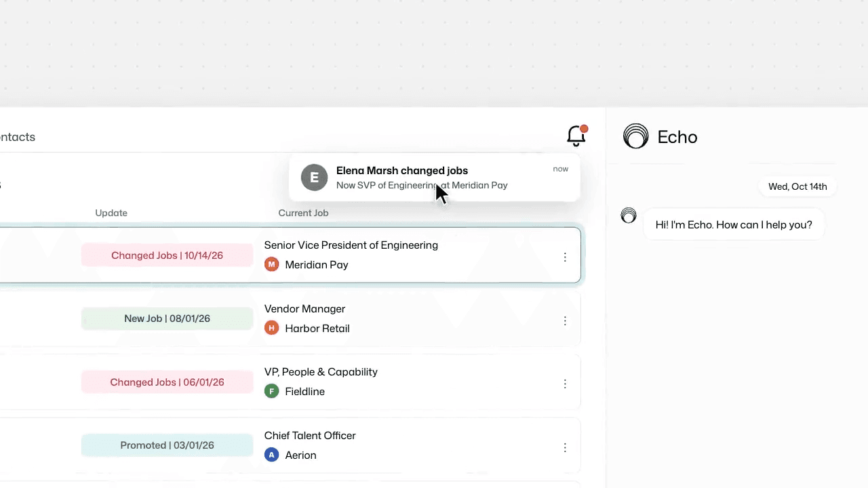Open options menu for Aerion row
The width and height of the screenshot is (868, 488).
[x=565, y=447]
